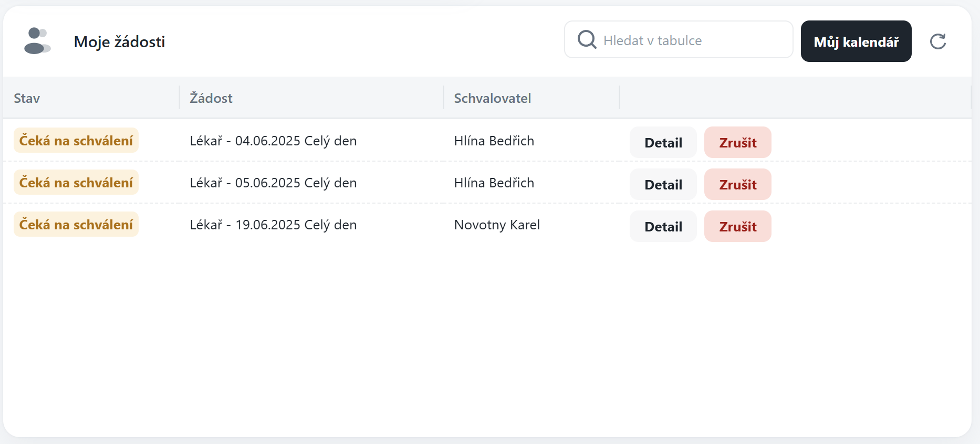Viewport: 980px width, 444px height.
Task: Click the refresh icon beside Můj kalendář
Action: (937, 41)
